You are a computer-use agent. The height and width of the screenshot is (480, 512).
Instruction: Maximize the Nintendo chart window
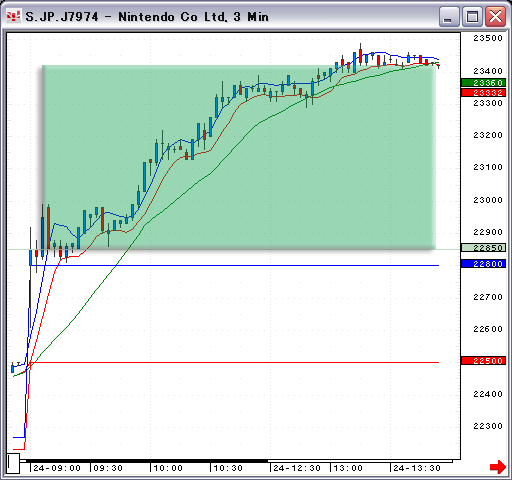472,17
